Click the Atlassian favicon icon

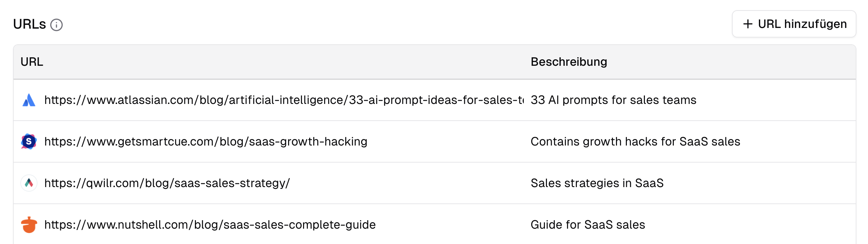tap(29, 100)
